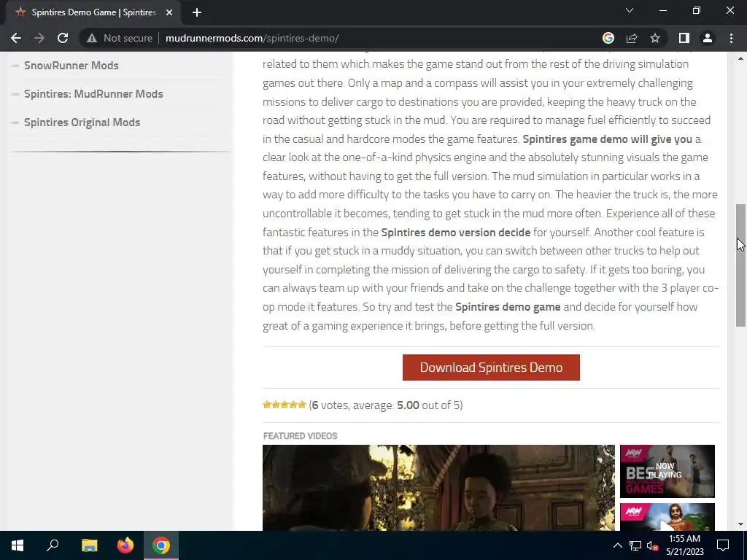
Task: Open the Chrome three-dot menu
Action: coord(731,38)
